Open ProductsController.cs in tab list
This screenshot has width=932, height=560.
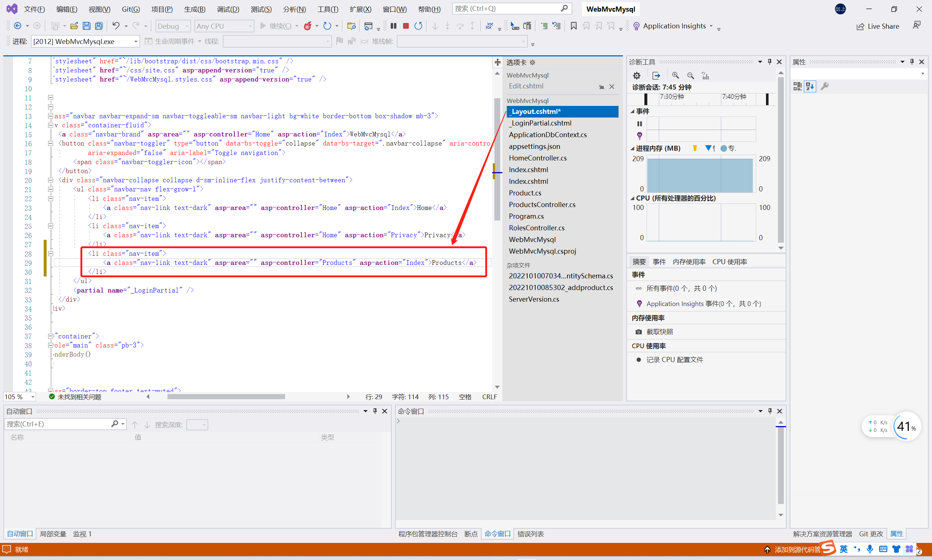coord(542,204)
